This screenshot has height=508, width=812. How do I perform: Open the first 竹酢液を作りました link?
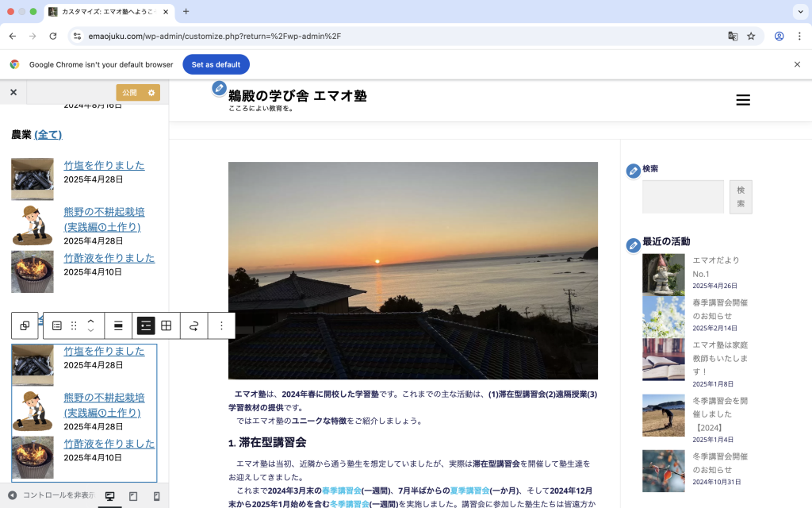point(109,258)
